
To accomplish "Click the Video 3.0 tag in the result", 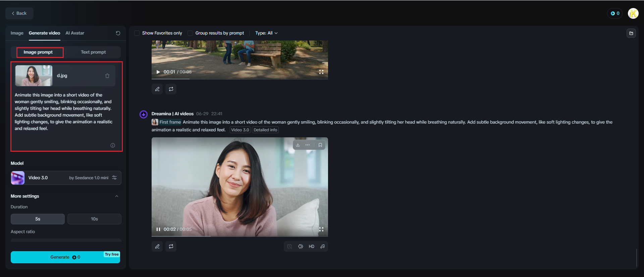I will coord(240,130).
